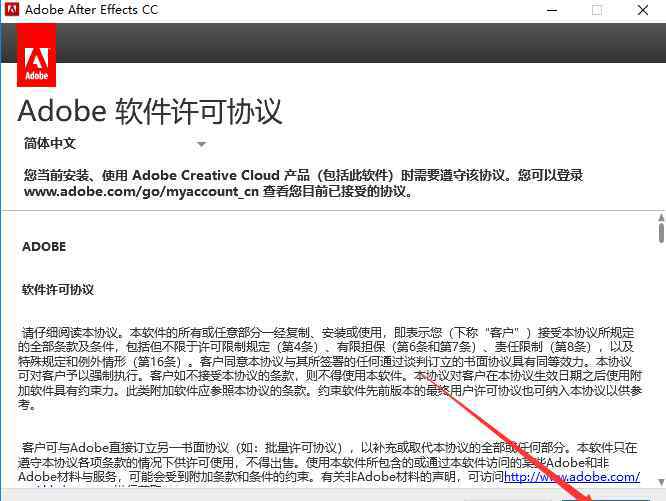Click the paragraph starting '请仔细阅读本协议'
Screen dimensions: 666x501
pyautogui.click(x=330, y=369)
